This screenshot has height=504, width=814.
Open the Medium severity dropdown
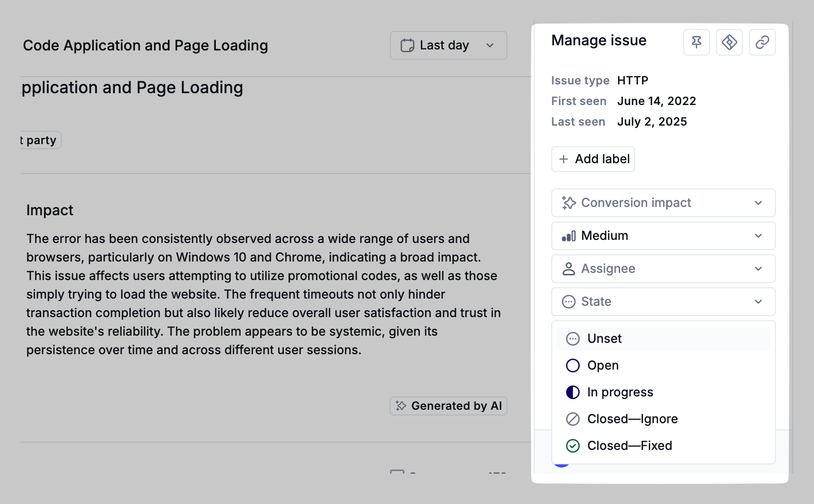758,236
